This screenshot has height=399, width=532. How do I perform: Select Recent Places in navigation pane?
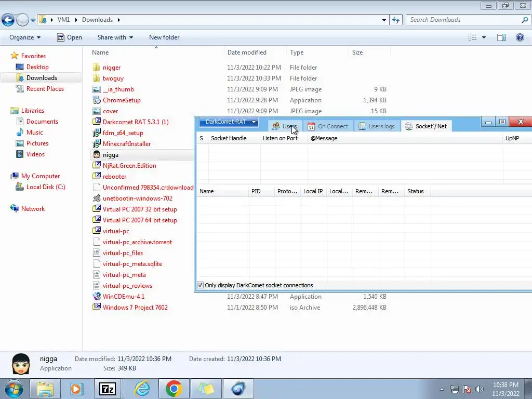[45, 88]
